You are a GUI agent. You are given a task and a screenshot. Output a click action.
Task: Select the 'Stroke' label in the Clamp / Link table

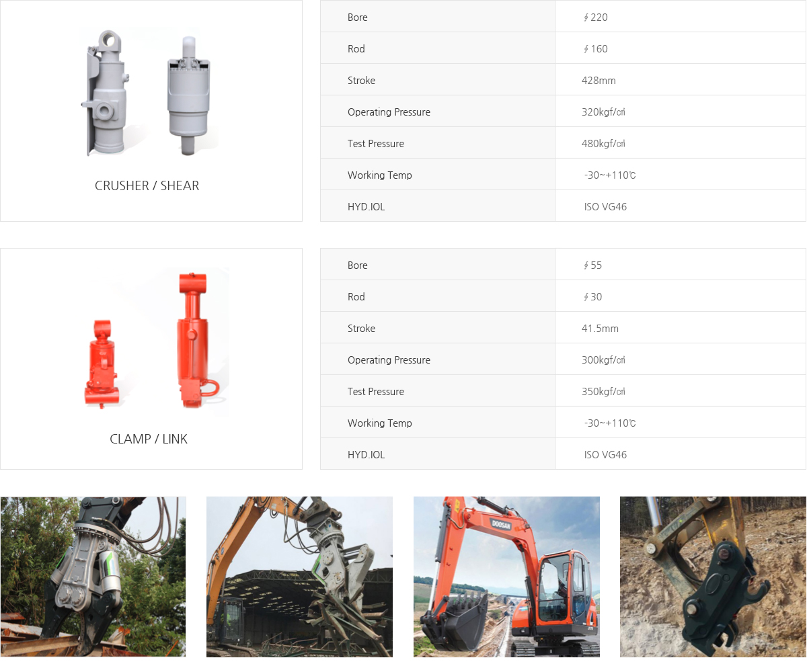pos(361,328)
